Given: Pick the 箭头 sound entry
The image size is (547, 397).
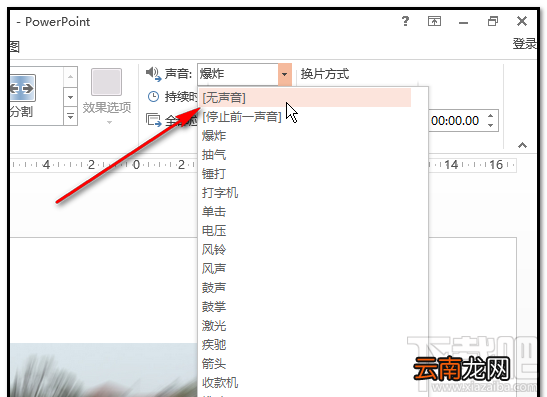Looking at the screenshot, I should pos(306,364).
